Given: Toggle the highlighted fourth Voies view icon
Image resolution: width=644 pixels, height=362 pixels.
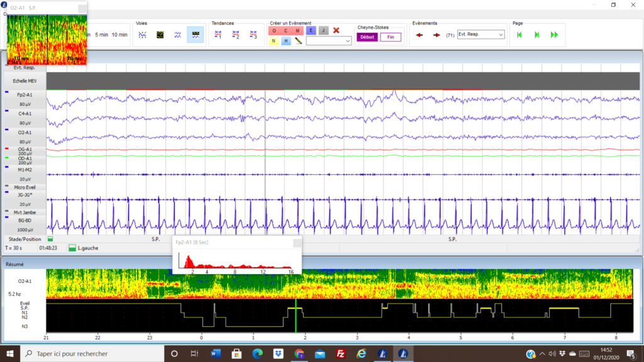Looking at the screenshot, I should tap(196, 35).
